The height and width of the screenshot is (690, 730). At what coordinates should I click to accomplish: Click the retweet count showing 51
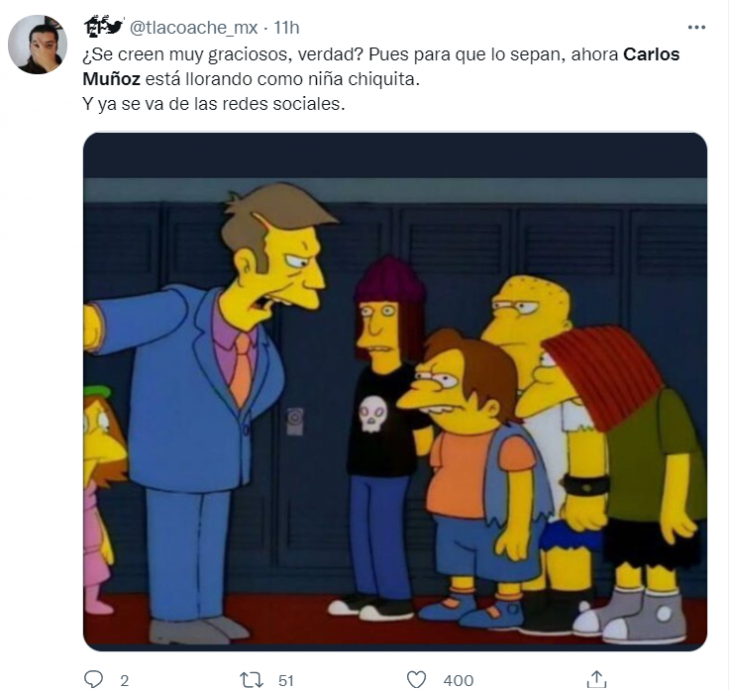286,681
